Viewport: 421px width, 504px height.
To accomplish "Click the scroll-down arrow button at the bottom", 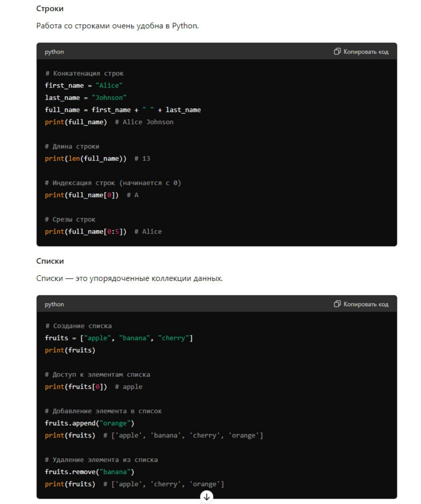I will (207, 497).
